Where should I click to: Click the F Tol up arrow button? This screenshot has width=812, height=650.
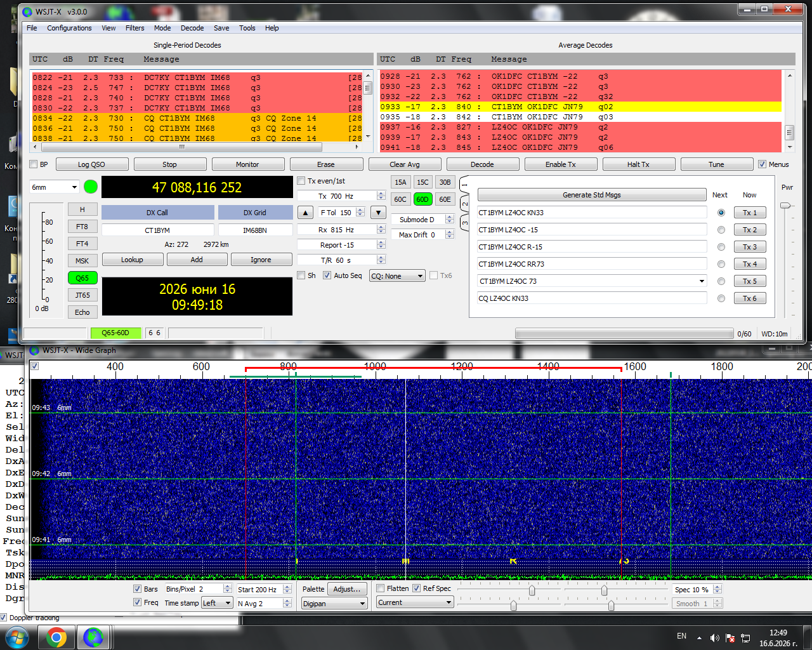pos(305,213)
